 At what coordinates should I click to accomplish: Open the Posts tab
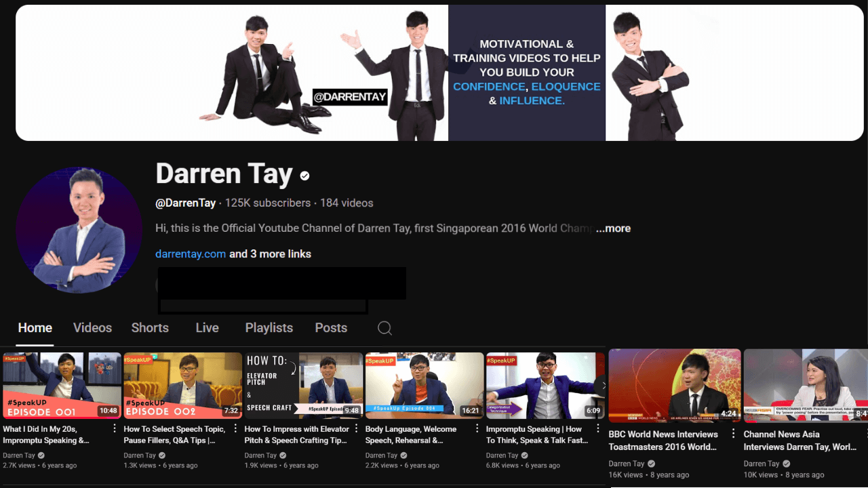[331, 328]
